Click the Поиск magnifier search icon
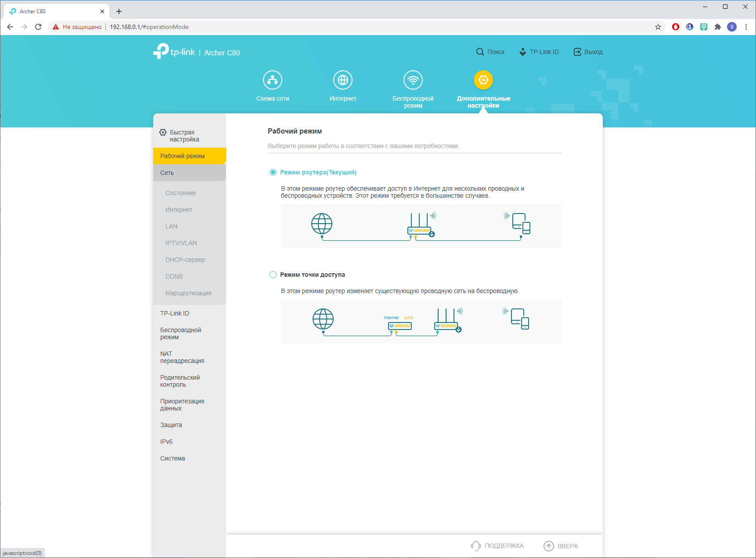756x558 pixels. click(480, 52)
